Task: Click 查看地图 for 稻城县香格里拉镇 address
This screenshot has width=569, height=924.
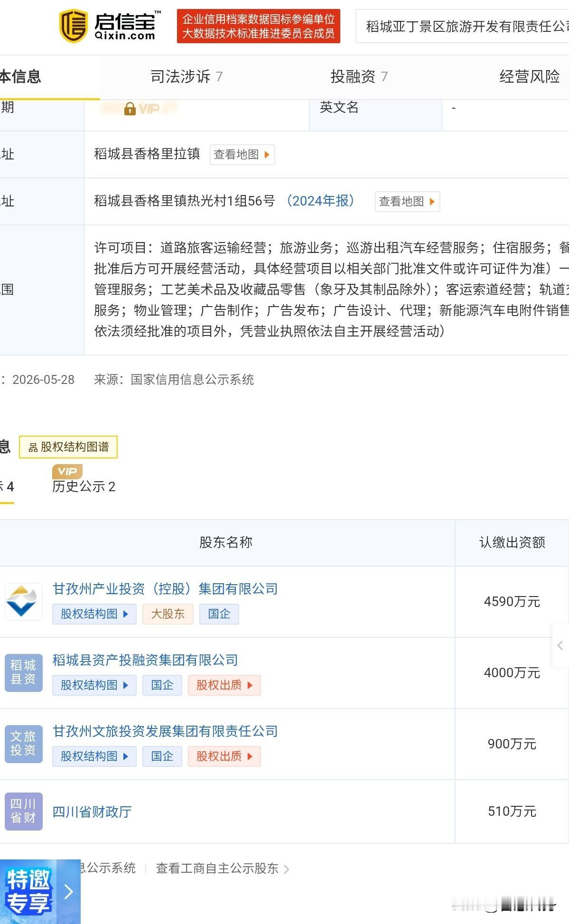Action: (x=243, y=154)
